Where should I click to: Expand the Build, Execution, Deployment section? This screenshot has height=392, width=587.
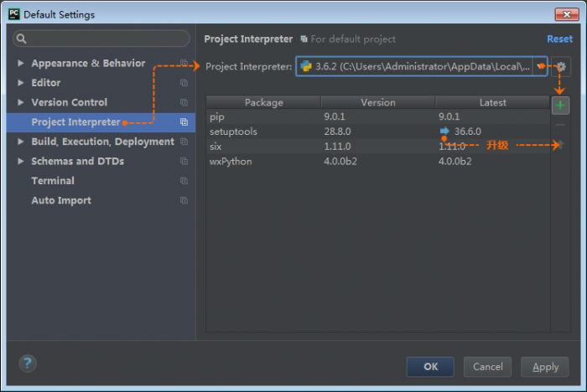pyautogui.click(x=21, y=142)
